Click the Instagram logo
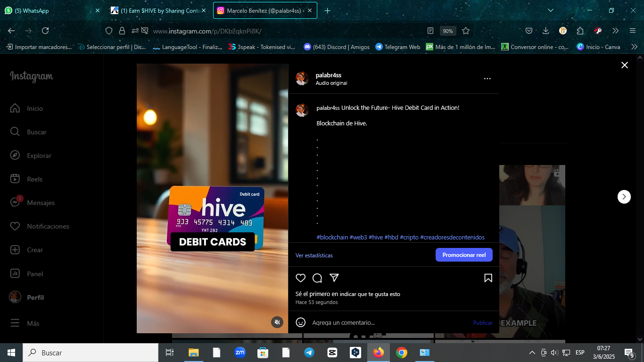This screenshot has height=362, width=644. click(x=32, y=77)
